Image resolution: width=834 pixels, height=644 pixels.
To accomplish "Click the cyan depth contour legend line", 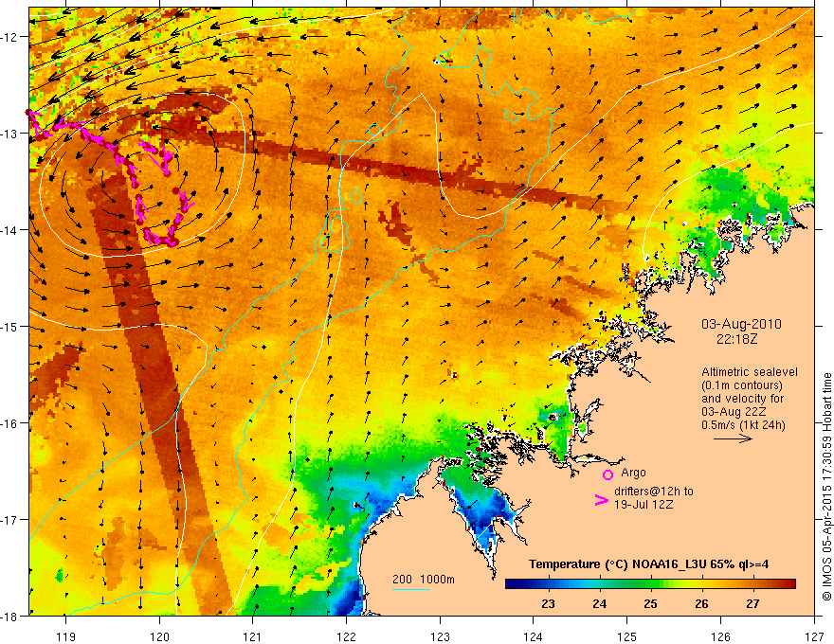I will pyautogui.click(x=411, y=589).
